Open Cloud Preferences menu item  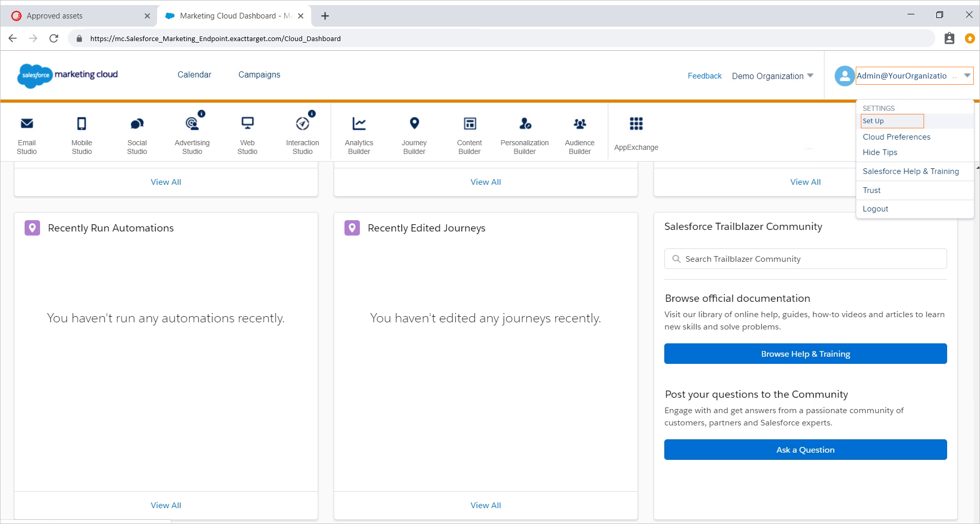pyautogui.click(x=896, y=137)
